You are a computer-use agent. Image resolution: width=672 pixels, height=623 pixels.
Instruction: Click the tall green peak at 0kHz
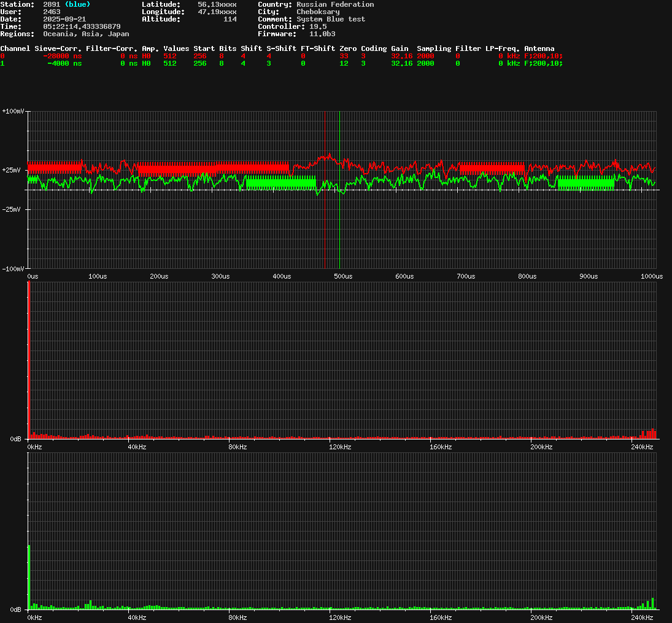point(28,577)
